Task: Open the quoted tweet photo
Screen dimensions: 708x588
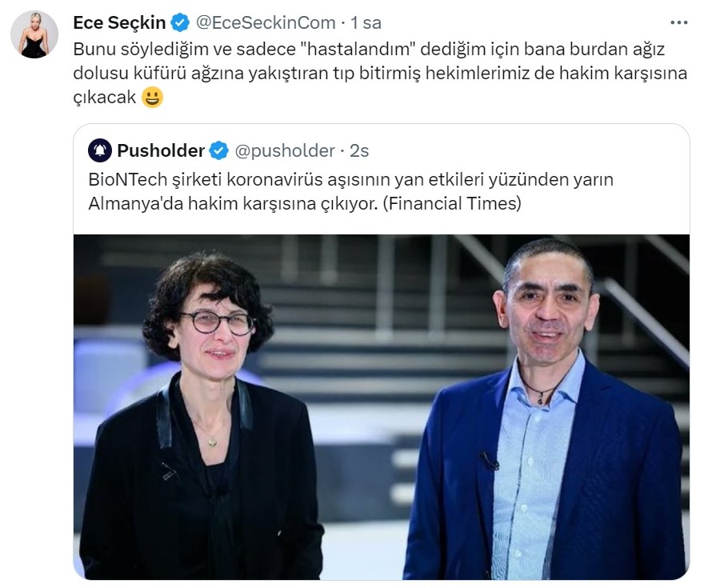Action: (382, 407)
